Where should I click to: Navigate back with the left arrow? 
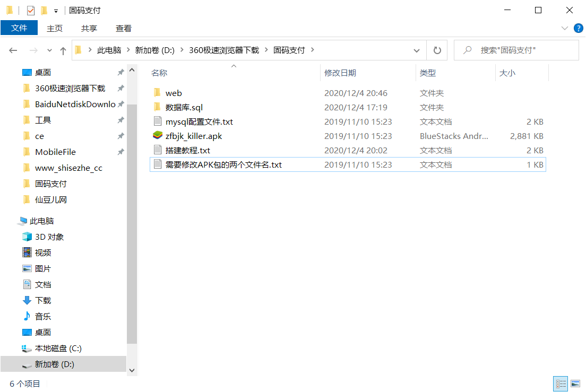[x=13, y=50]
